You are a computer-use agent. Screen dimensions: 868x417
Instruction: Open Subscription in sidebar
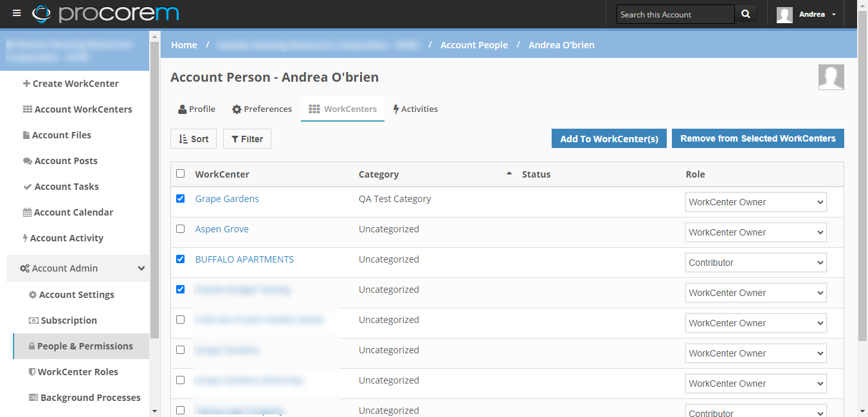62,320
